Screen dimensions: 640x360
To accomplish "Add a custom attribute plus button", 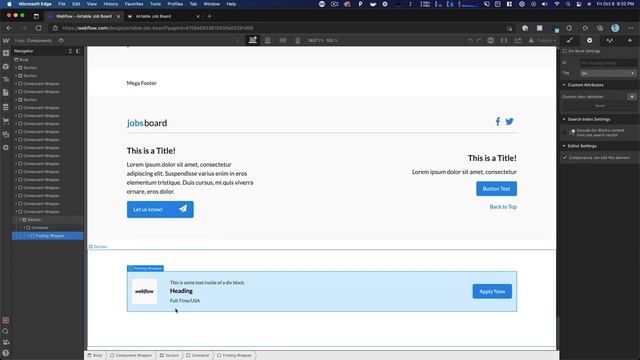I will coord(631,97).
